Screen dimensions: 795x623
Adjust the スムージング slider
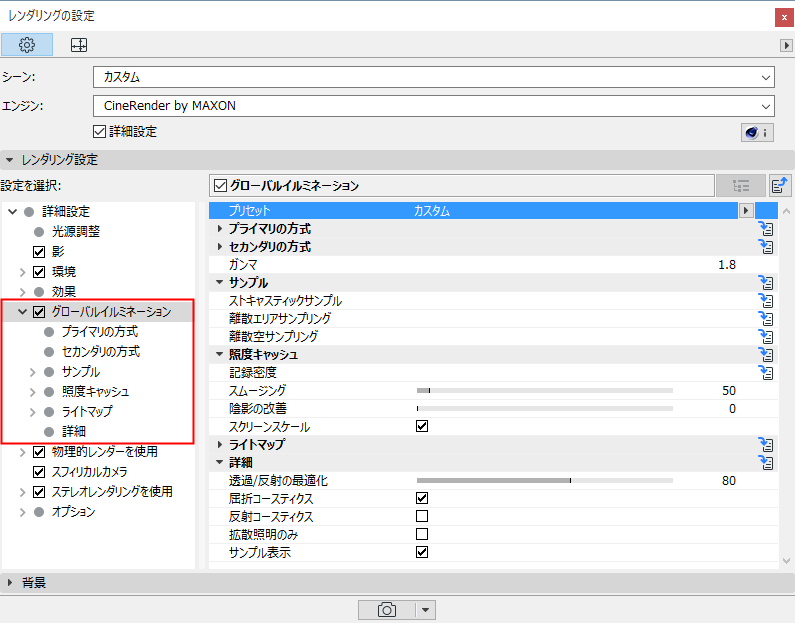[x=545, y=390]
